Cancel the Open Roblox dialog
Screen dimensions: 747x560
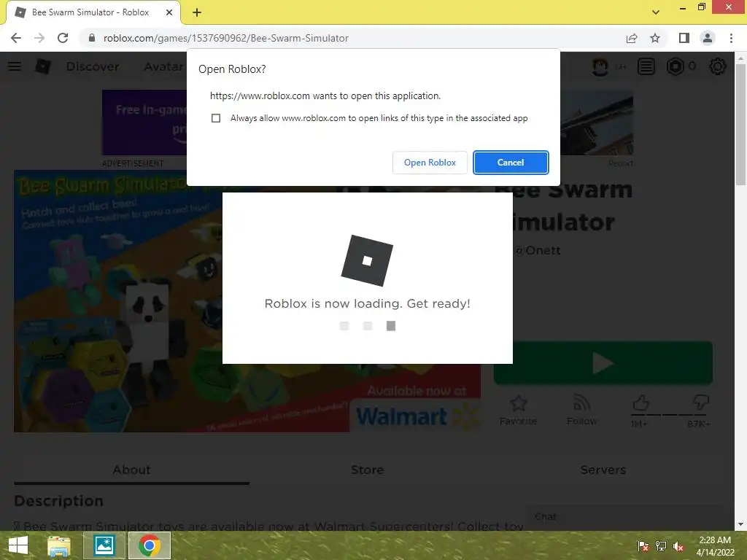pos(511,163)
